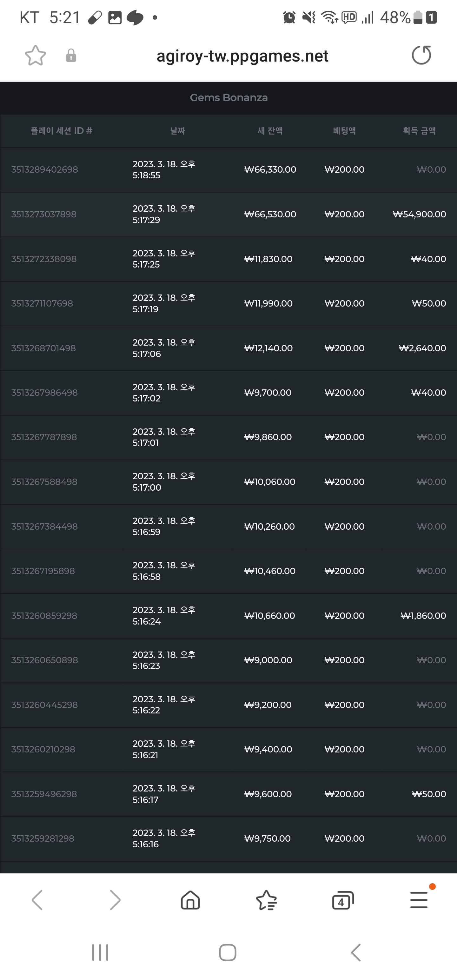Tap the padlock site security icon
The height and width of the screenshot is (980, 457).
(x=71, y=56)
